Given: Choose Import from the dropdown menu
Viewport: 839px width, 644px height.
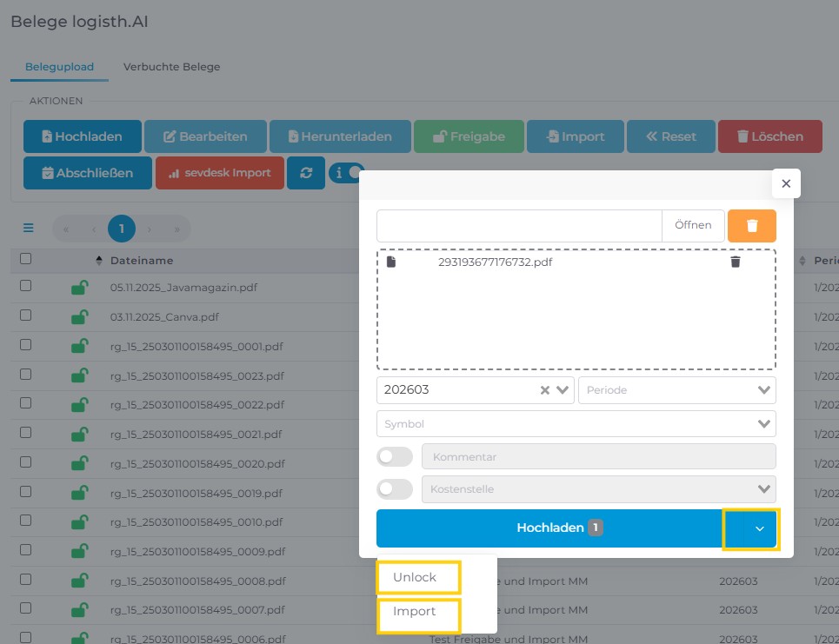Looking at the screenshot, I should point(415,611).
